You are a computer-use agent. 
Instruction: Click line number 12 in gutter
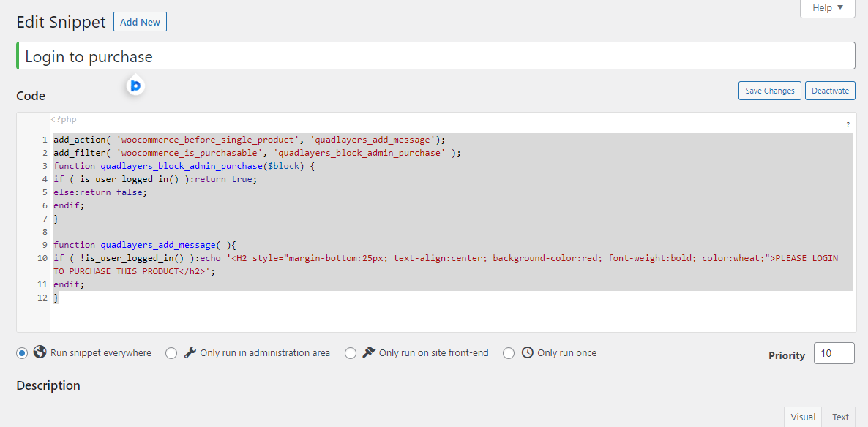coord(43,298)
